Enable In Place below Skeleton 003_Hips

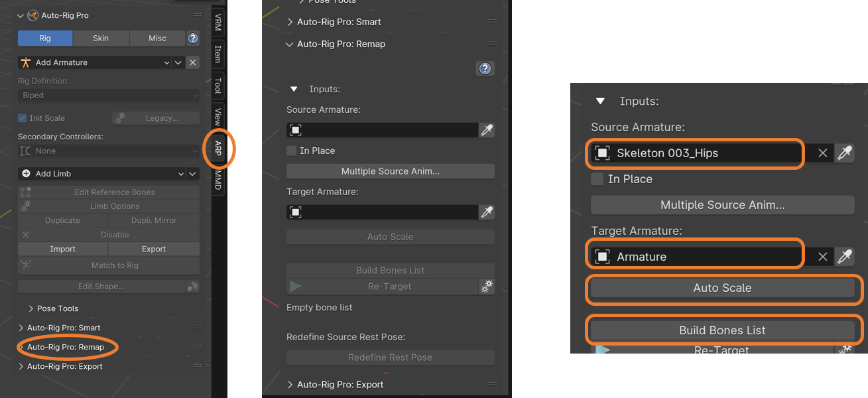[597, 179]
